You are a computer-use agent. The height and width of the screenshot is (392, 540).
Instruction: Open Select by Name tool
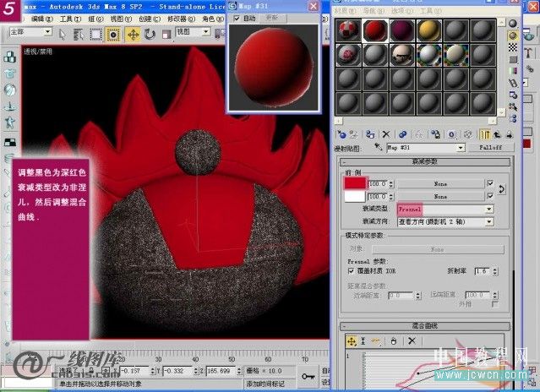(x=79, y=35)
